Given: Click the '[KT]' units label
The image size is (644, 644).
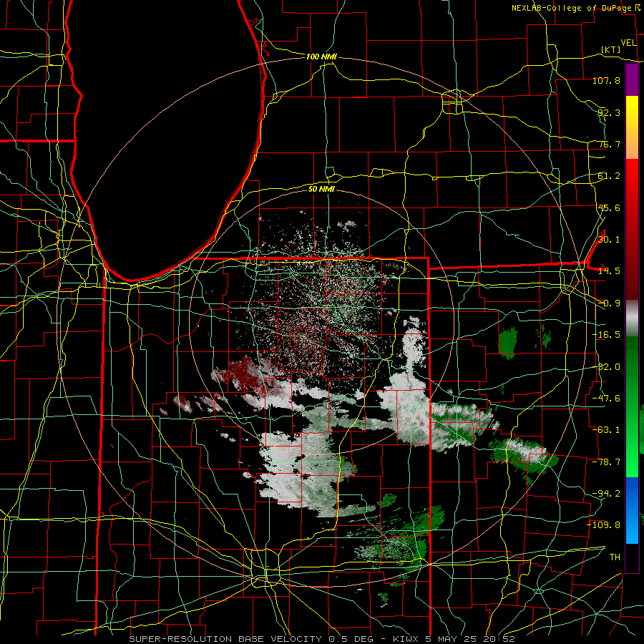Looking at the screenshot, I should 611,49.
